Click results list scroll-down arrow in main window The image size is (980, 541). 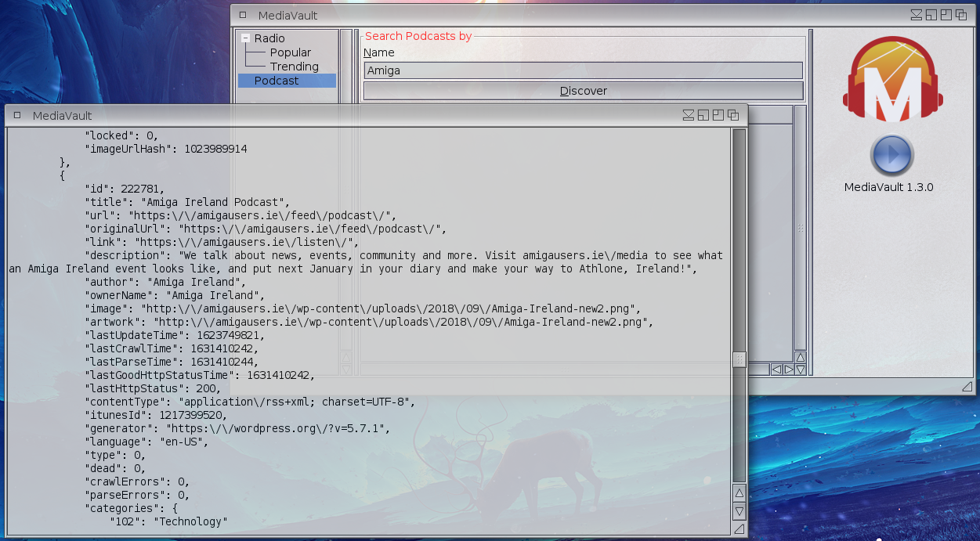click(x=801, y=369)
